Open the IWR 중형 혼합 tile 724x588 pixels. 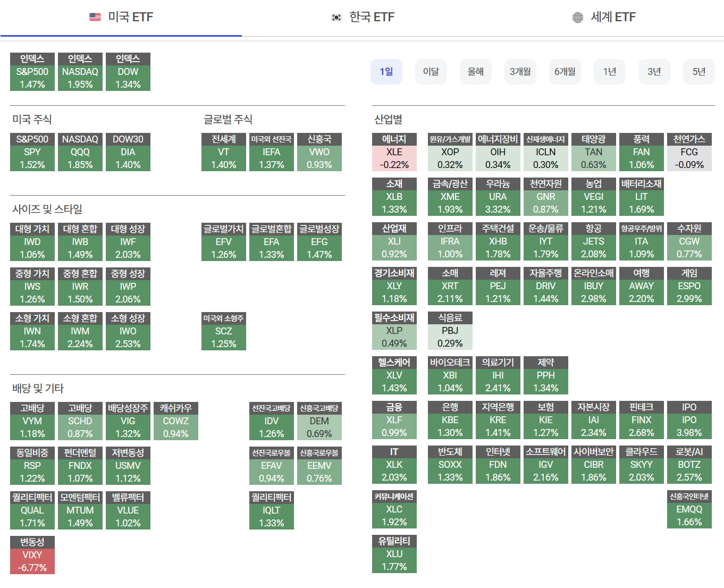click(x=80, y=287)
